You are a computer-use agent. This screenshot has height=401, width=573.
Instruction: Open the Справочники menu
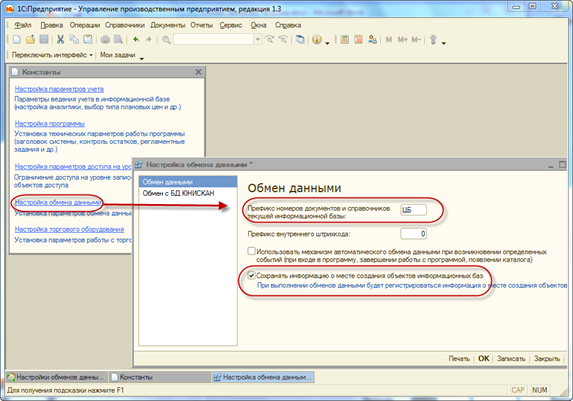coord(125,25)
